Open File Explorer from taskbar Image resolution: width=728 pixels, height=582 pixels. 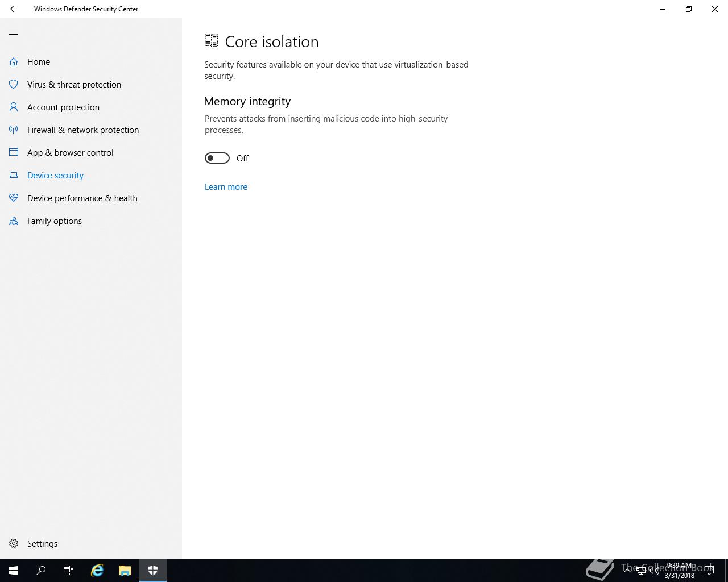[125, 571]
